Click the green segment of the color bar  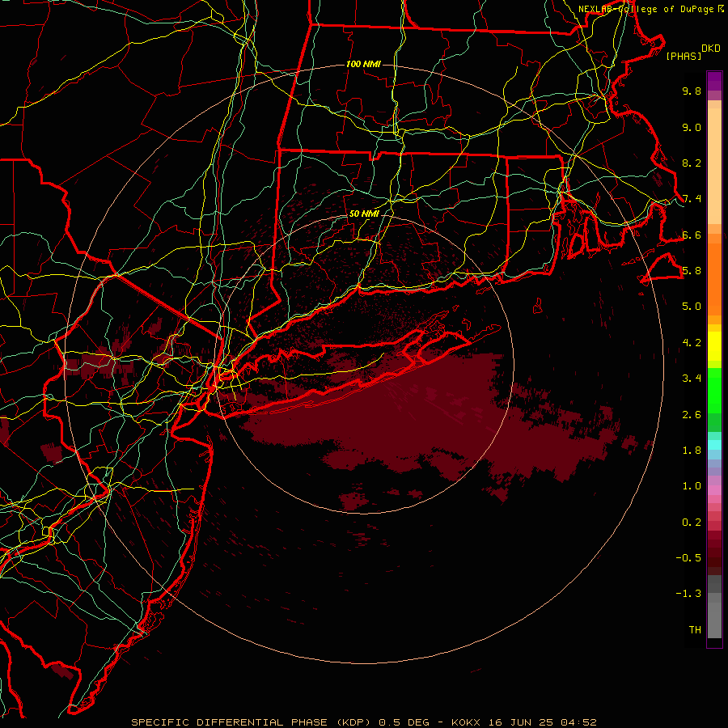click(714, 390)
